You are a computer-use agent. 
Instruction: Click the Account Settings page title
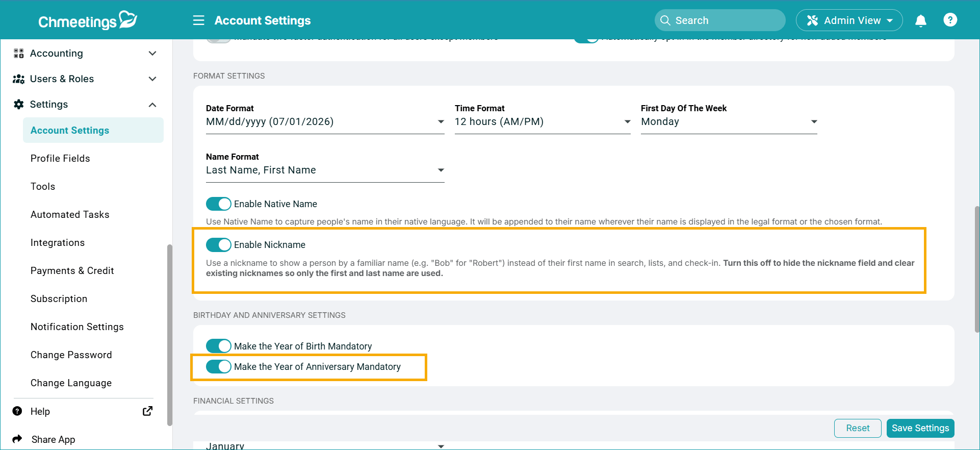pyautogui.click(x=263, y=20)
